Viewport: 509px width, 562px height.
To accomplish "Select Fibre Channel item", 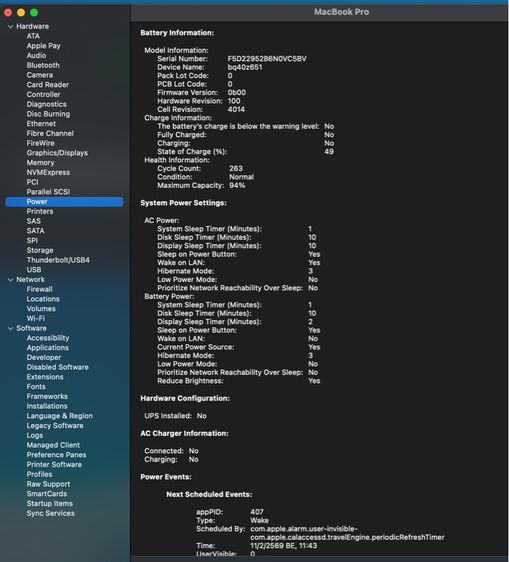I will point(50,133).
